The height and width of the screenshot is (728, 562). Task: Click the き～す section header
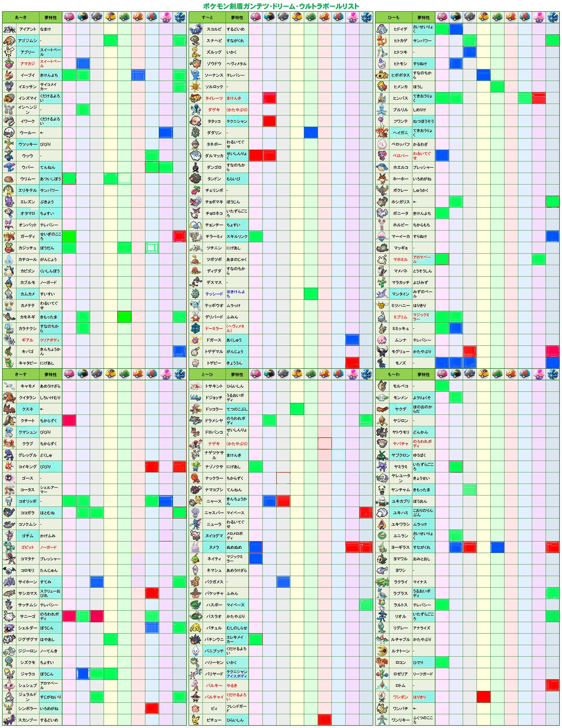tap(21, 374)
